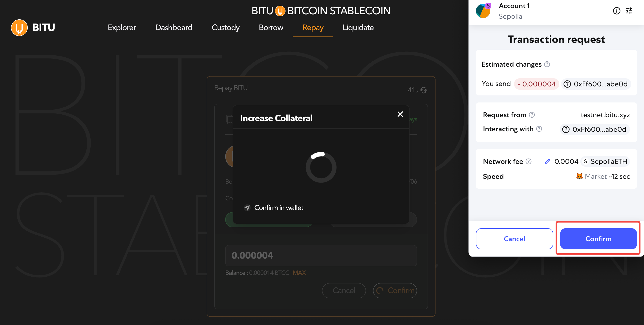This screenshot has width=644, height=325.
Task: Edit network fee with pencil icon
Action: [547, 161]
